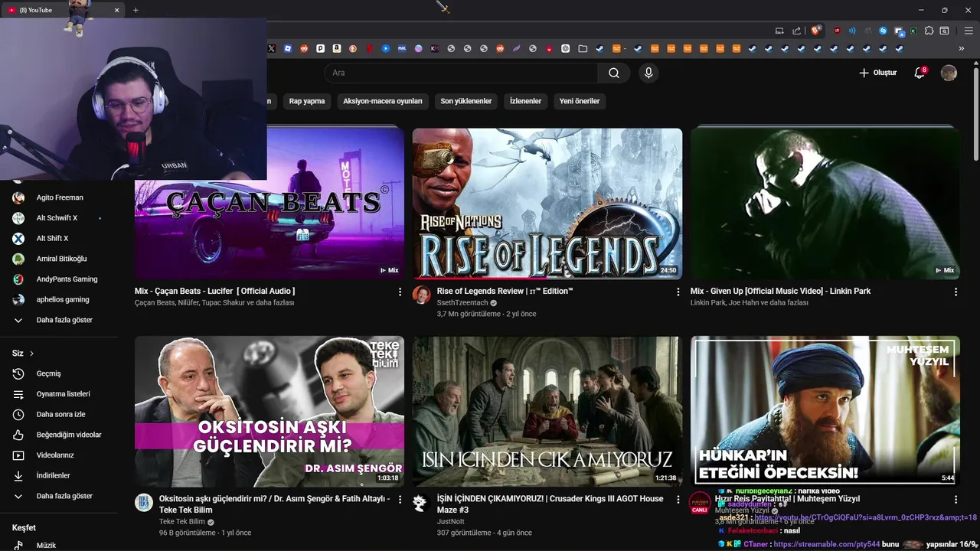Viewport: 980px width, 551px height.
Task: Open Alt Shift X subscription channel
Action: pos(59,238)
